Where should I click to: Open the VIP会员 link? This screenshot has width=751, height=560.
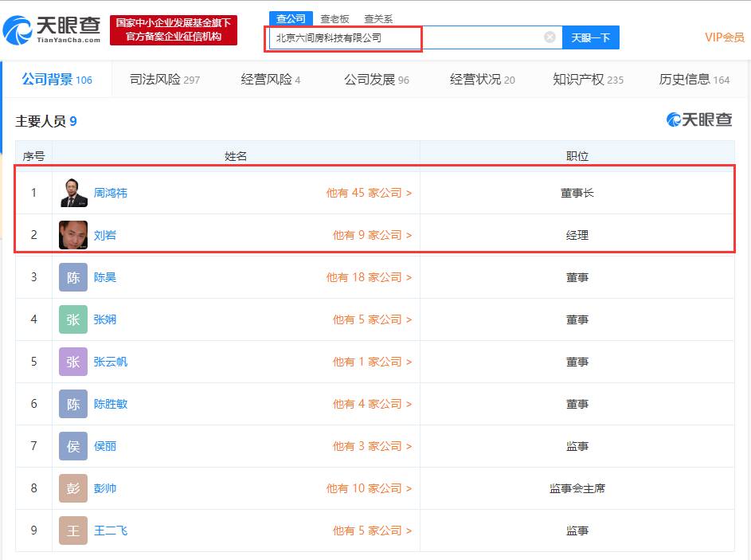click(x=725, y=37)
